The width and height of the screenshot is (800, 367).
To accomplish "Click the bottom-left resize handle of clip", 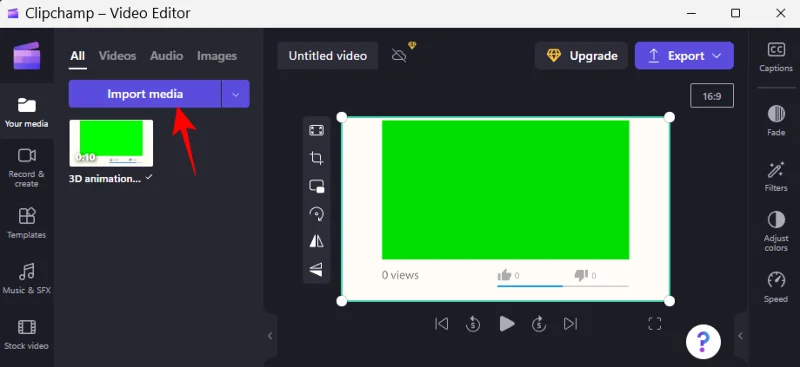I will pos(342,301).
